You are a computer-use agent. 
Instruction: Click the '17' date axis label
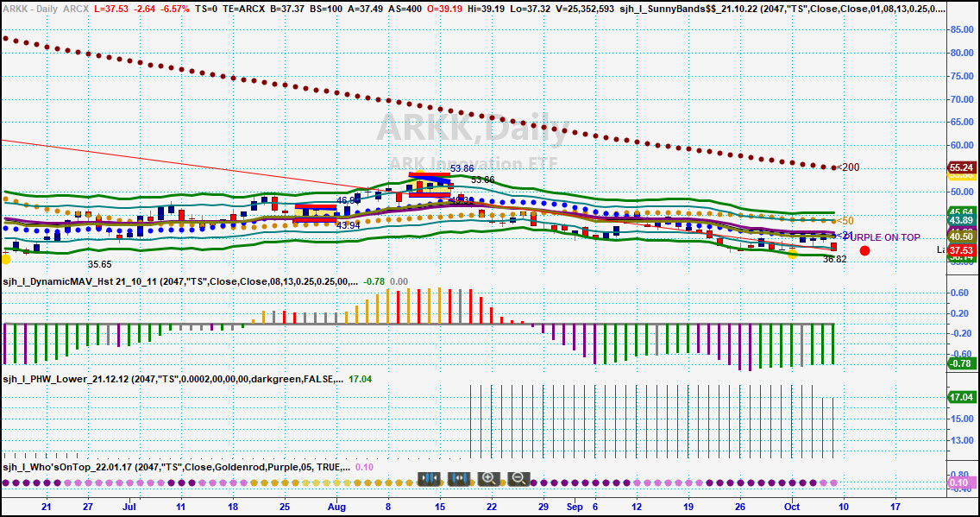(x=895, y=506)
